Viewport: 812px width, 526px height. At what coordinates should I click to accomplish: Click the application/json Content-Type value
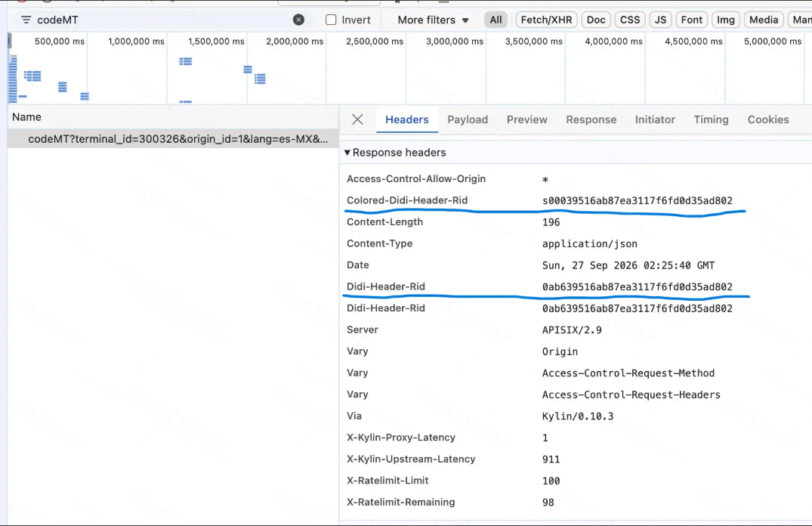click(x=589, y=243)
